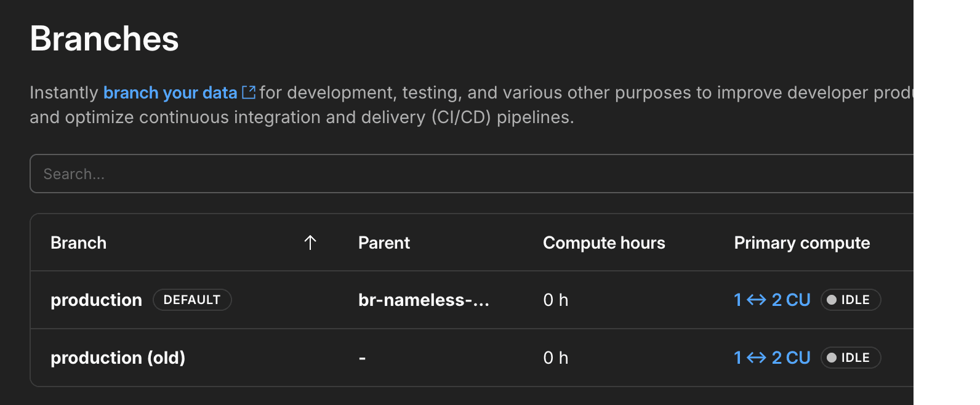Click the "0 h" compute hours value for production
Viewport: 980px width, 405px height.
pyautogui.click(x=555, y=300)
